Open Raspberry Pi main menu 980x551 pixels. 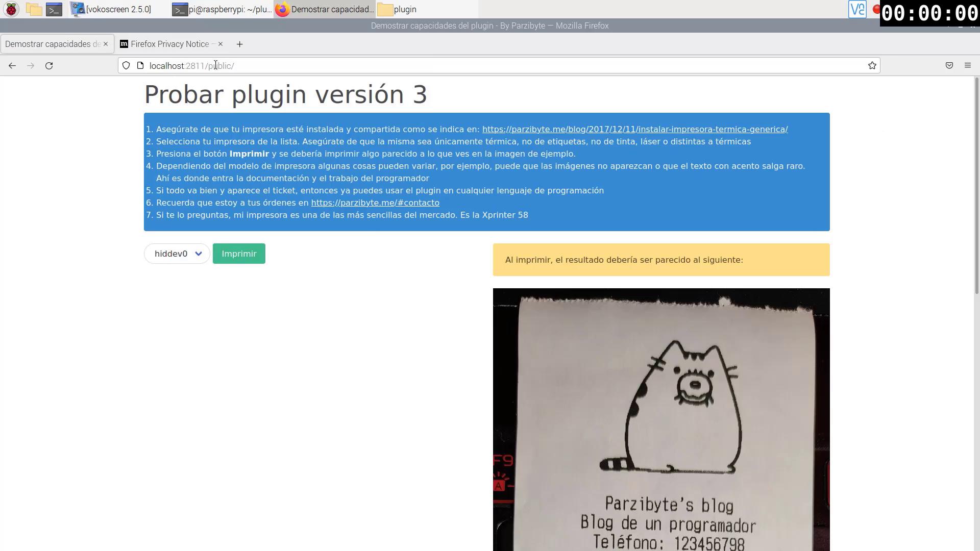[x=11, y=9]
